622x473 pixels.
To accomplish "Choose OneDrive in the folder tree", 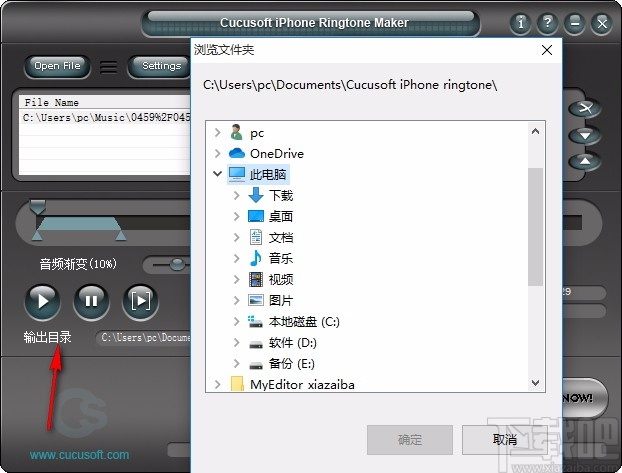I will coord(277,153).
